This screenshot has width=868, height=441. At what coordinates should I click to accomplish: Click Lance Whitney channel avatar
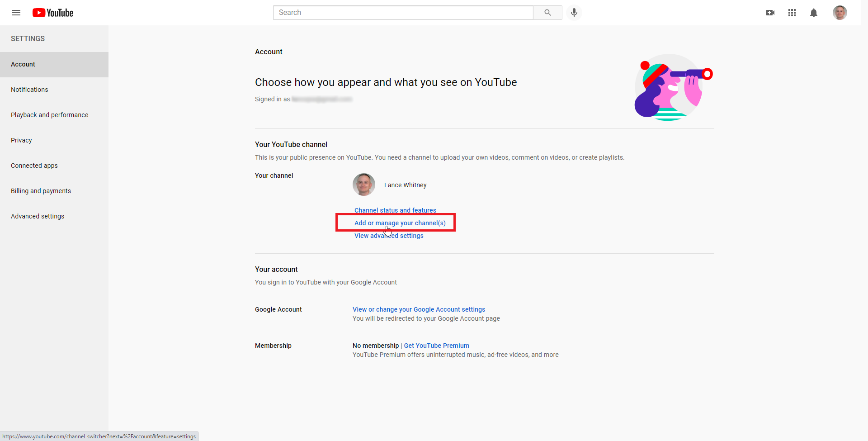point(364,185)
